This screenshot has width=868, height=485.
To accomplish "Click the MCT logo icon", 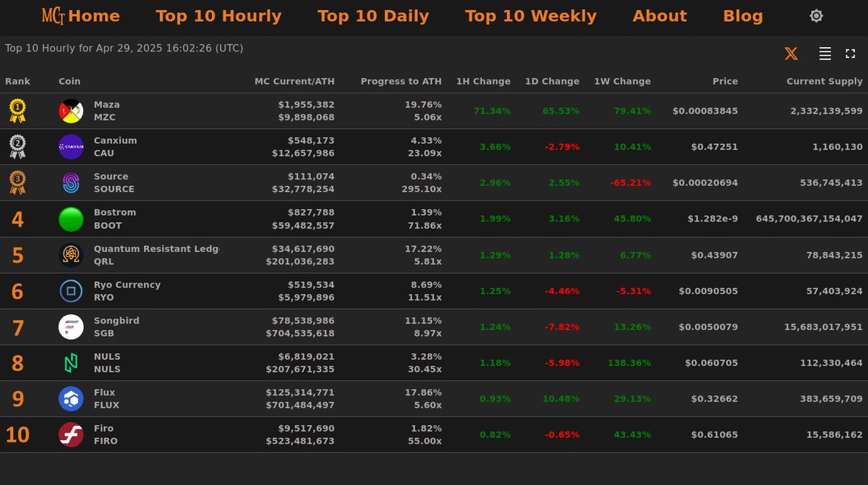I will pos(54,16).
